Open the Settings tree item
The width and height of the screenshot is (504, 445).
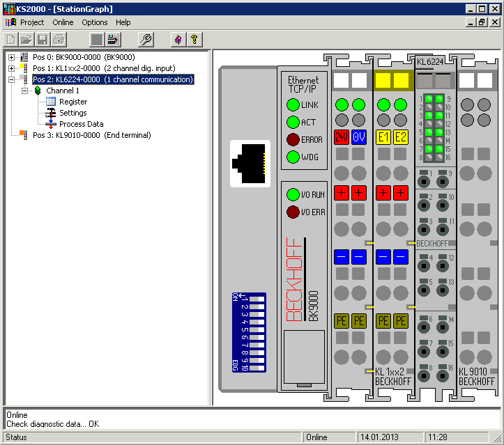pyautogui.click(x=73, y=113)
